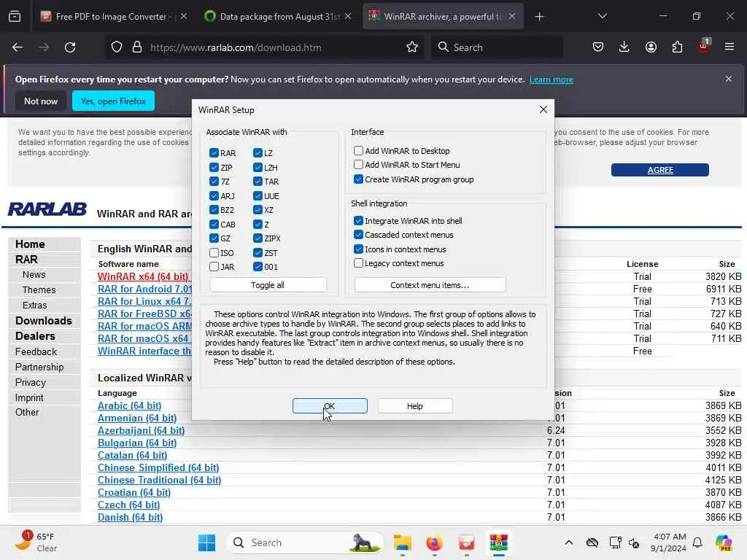Uncheck the TAR association checkbox
This screenshot has height=560, width=747.
[258, 182]
